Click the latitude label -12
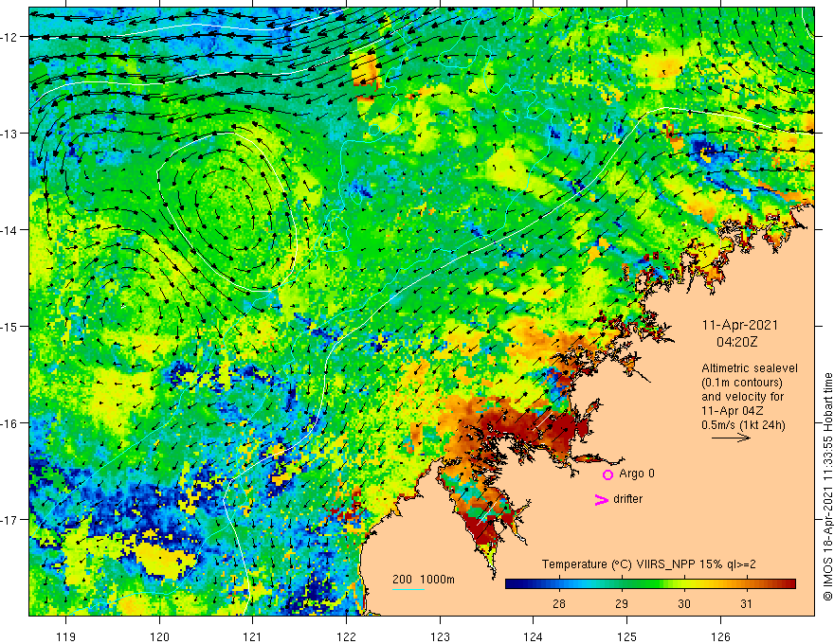 coord(10,37)
